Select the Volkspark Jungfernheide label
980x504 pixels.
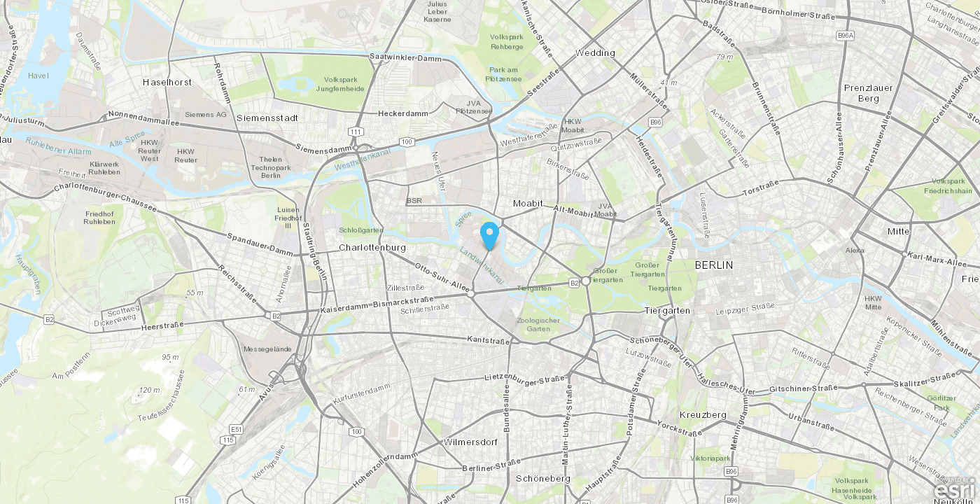tap(340, 84)
